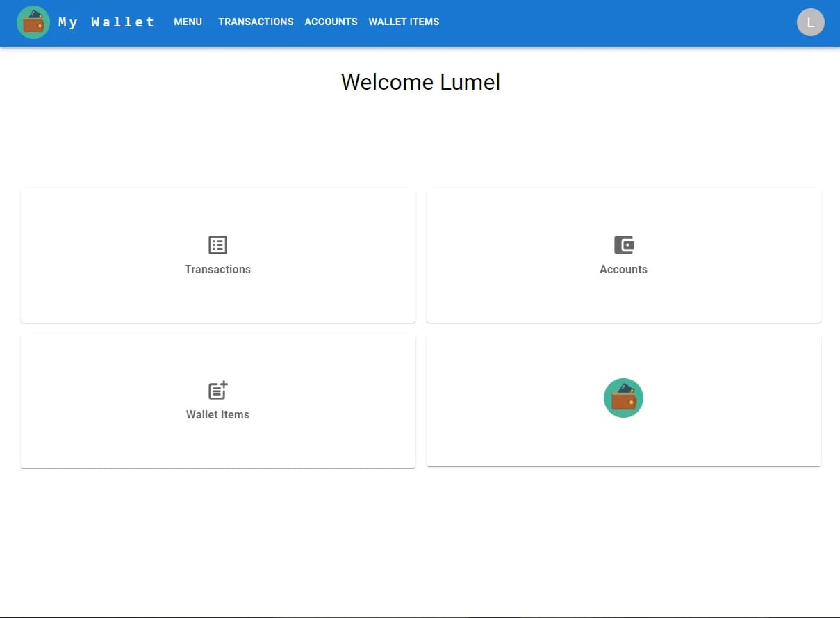Open the user avatar labeled L
The image size is (840, 618).
(810, 22)
